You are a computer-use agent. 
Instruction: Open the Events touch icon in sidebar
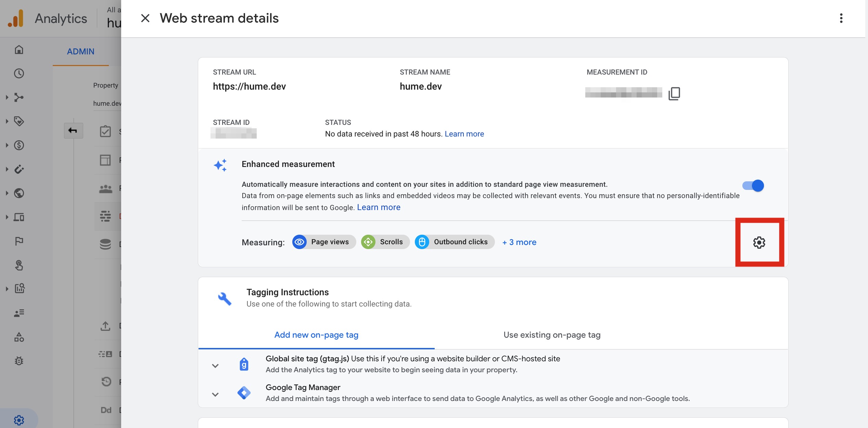click(x=19, y=265)
